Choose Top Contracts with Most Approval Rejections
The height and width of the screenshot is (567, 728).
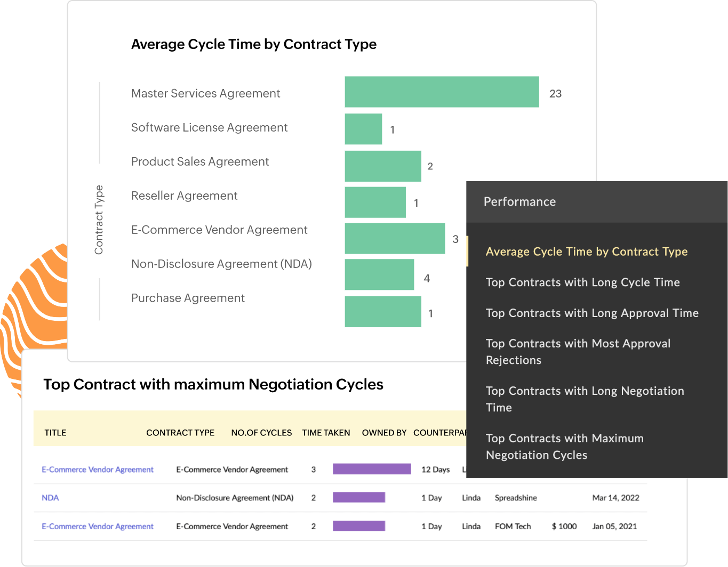(x=578, y=352)
